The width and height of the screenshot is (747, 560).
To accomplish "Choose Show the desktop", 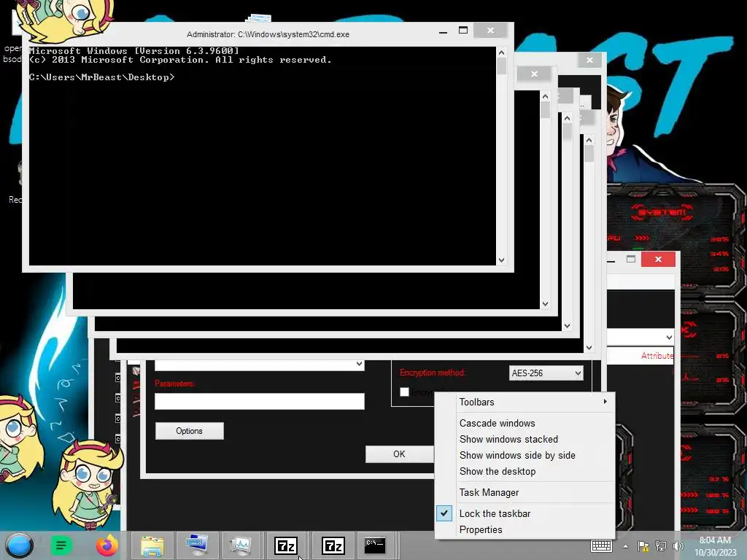I will [525, 472].
